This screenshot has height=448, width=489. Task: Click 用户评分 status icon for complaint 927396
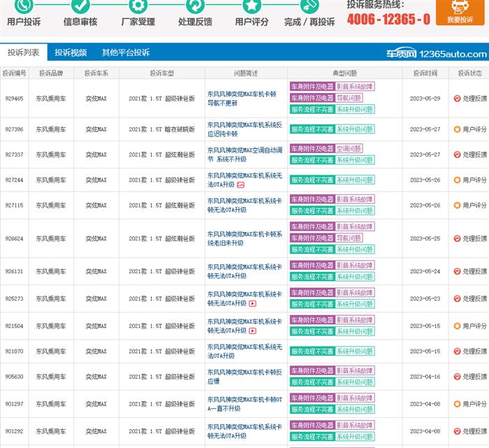pos(457,129)
